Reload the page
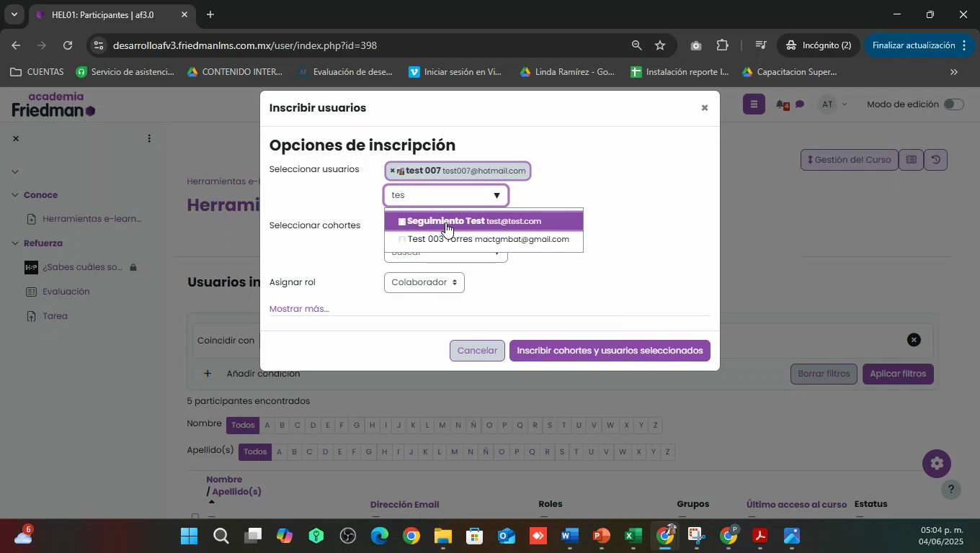The height and width of the screenshot is (553, 980). coord(68,45)
